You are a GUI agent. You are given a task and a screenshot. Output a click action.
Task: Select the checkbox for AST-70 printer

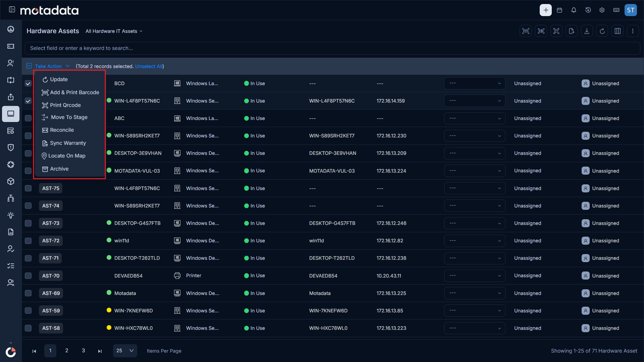click(x=28, y=276)
